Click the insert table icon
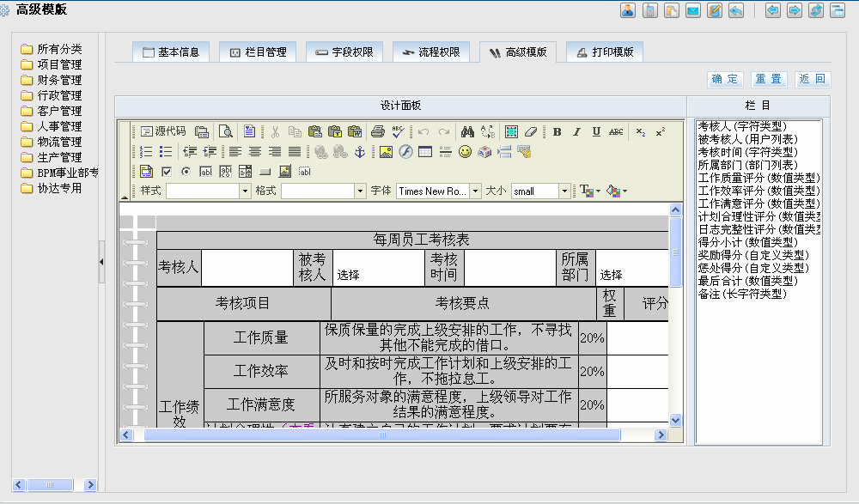Screen dimensions: 859x504 click(425, 152)
